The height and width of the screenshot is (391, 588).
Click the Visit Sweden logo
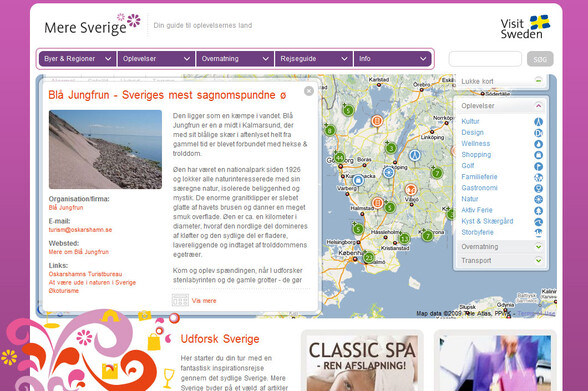525,27
